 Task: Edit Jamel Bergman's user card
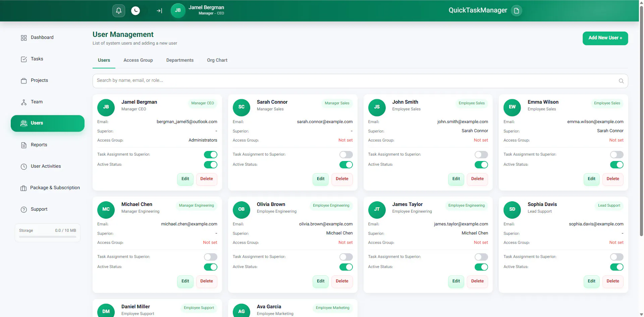[x=185, y=179]
